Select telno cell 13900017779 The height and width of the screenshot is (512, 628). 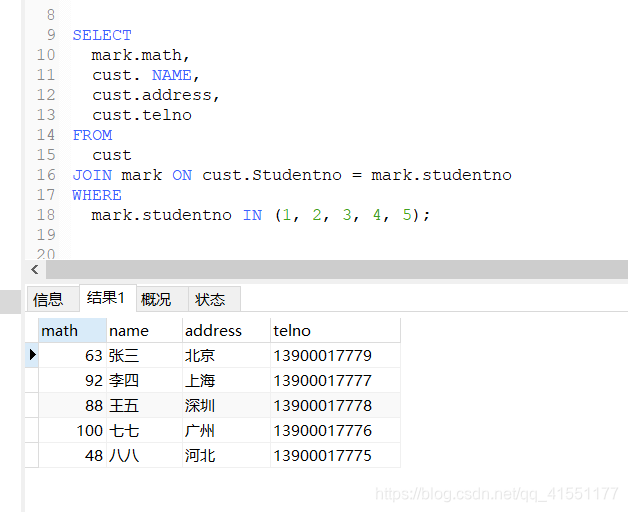click(x=335, y=355)
